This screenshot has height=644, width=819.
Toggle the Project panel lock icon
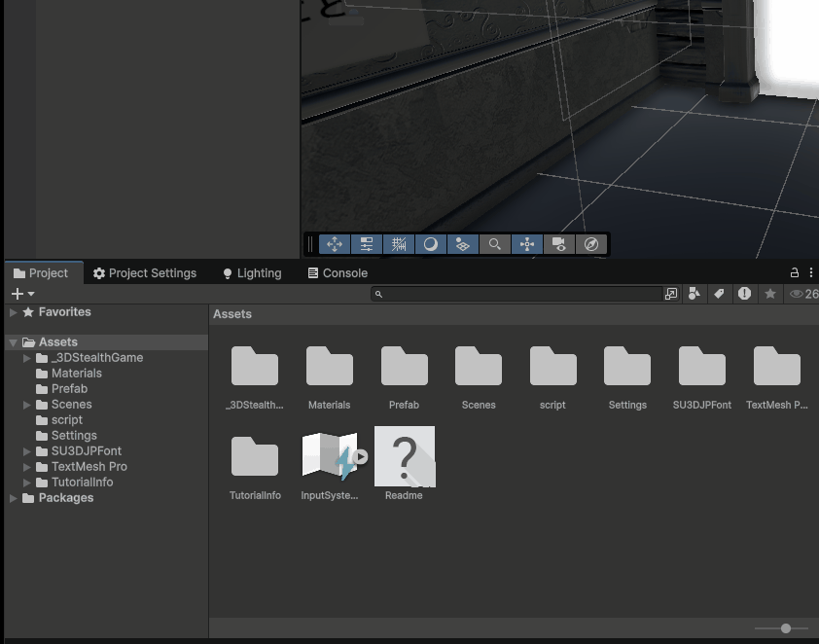pos(794,273)
